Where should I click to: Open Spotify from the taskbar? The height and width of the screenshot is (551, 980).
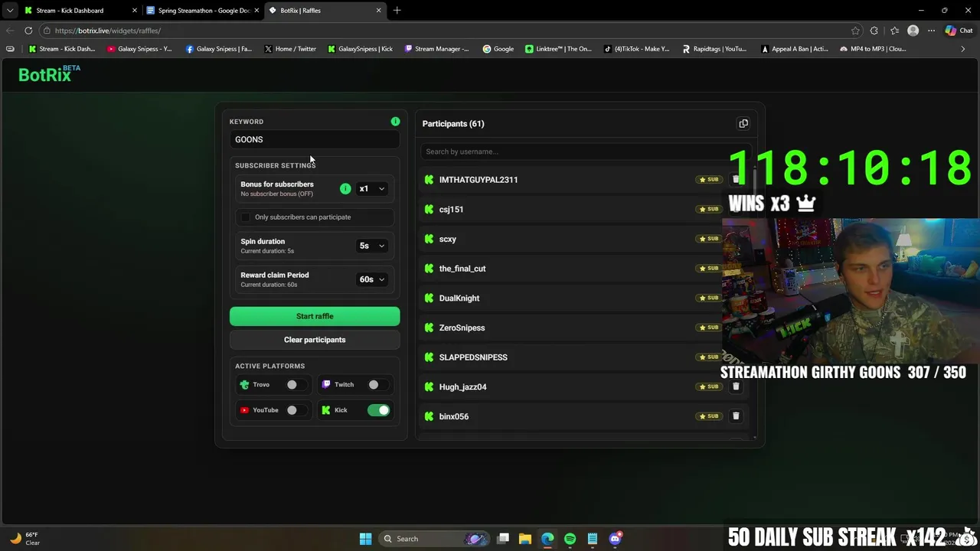570,539
